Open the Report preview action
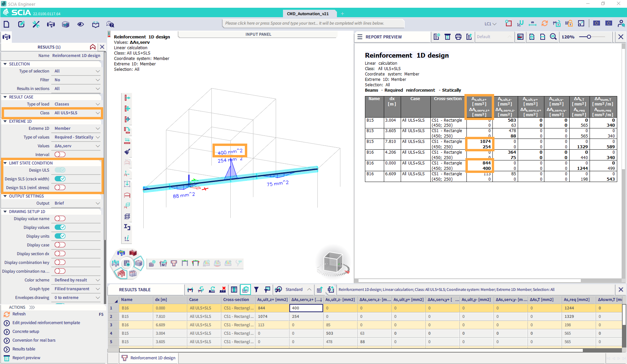 (x=26, y=358)
